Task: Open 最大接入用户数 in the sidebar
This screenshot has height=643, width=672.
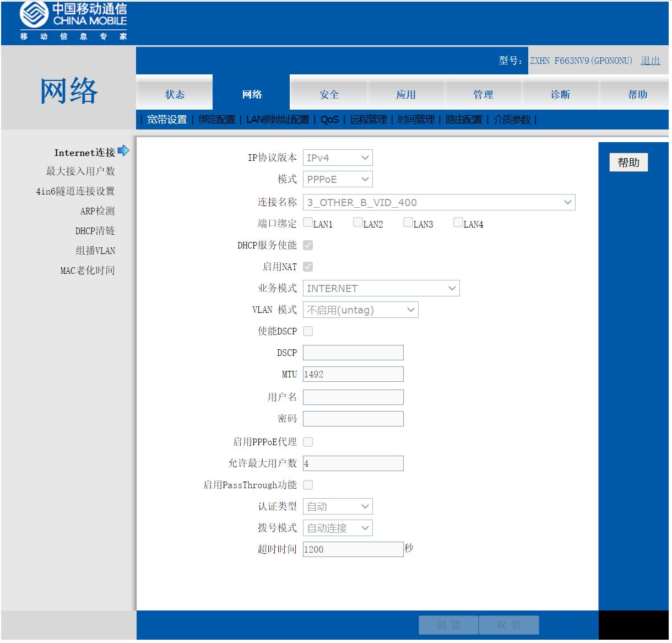Action: point(80,171)
